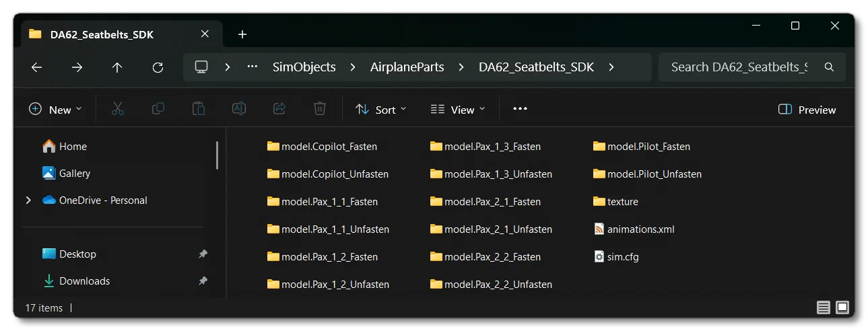Select the texture folder

click(x=615, y=202)
